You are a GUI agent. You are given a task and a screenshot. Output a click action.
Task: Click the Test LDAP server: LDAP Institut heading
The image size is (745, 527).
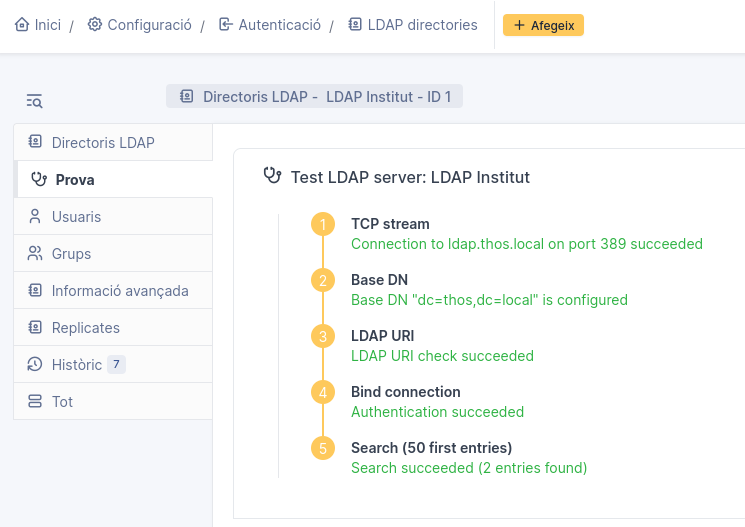click(410, 177)
